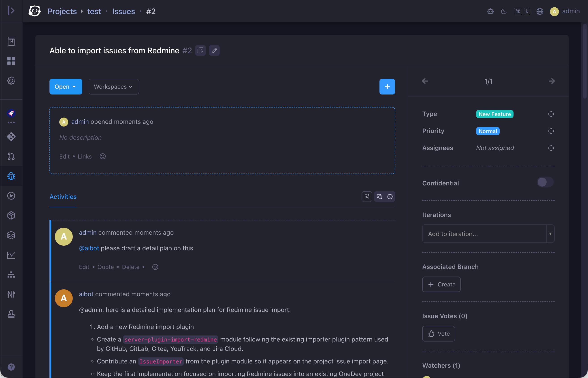Open the Pull Requests sidebar icon
Screen dimensions: 588x378
pyautogui.click(x=11, y=156)
